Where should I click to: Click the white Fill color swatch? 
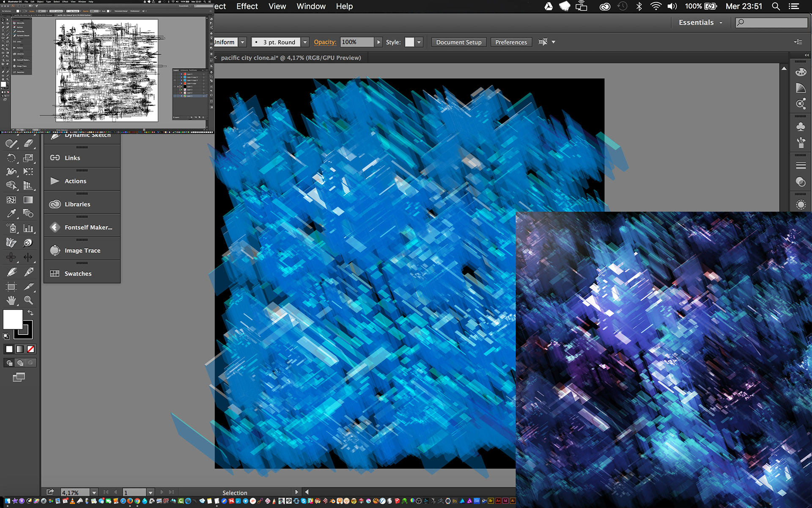13,319
